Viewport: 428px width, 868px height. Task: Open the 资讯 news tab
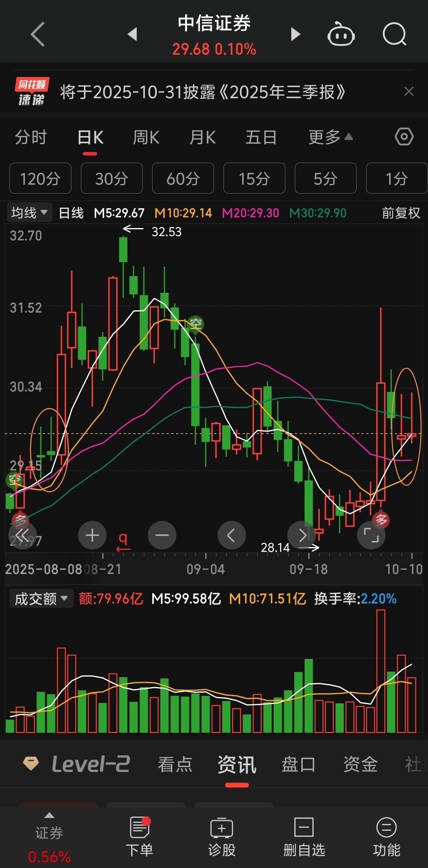click(237, 764)
